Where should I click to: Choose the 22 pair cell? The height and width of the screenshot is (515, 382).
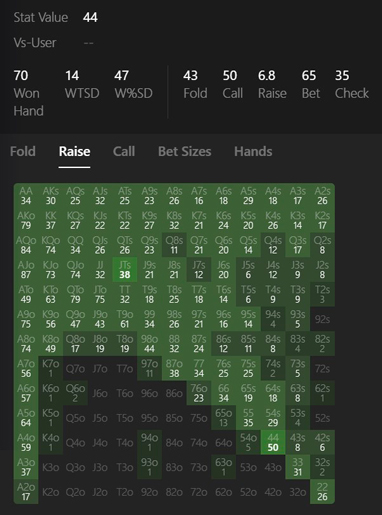click(322, 492)
